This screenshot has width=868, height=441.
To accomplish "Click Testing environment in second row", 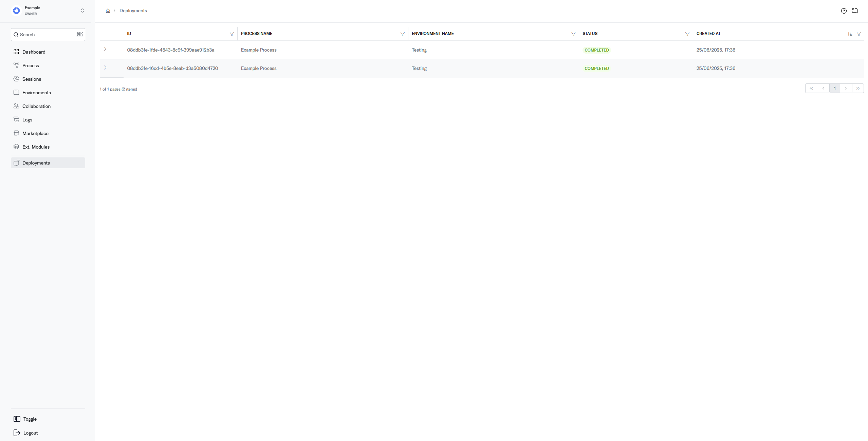I will point(419,68).
